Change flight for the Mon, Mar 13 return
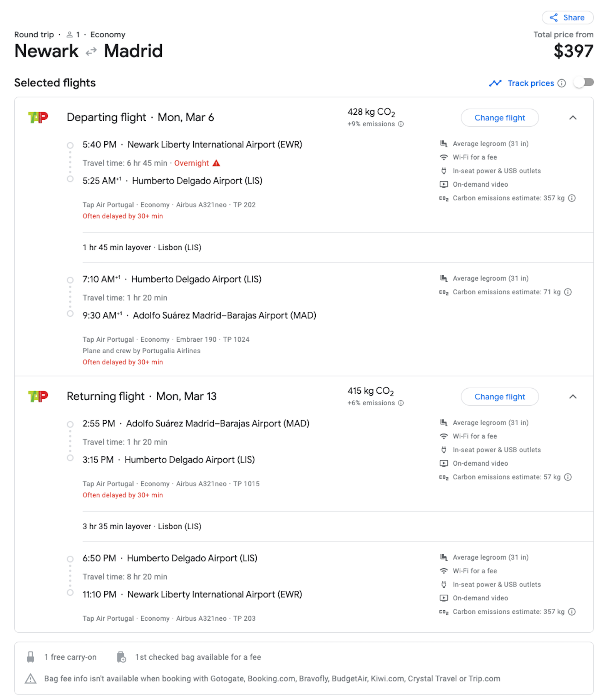 tap(499, 397)
